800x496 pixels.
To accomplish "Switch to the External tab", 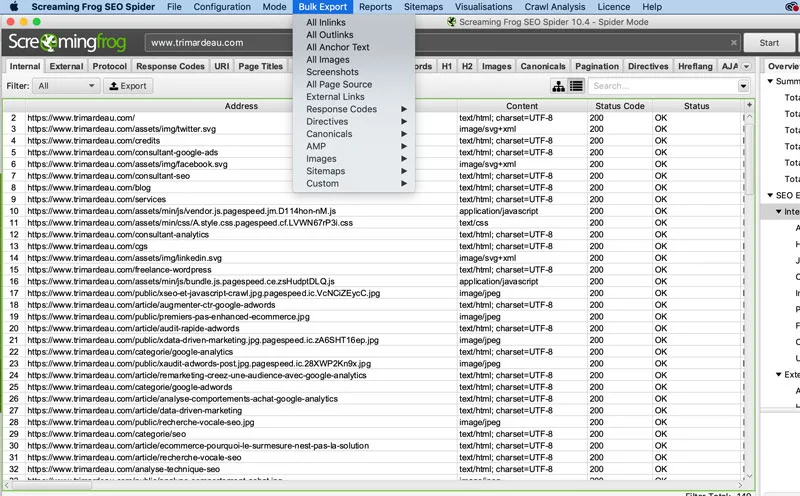I will coord(66,66).
